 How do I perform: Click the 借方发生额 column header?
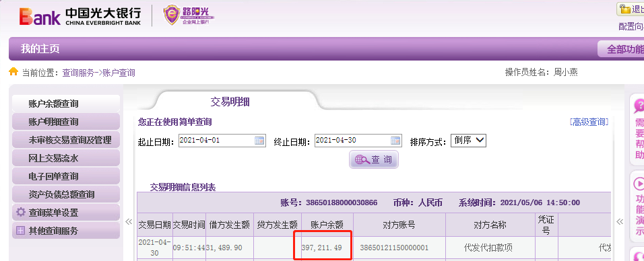(x=230, y=225)
